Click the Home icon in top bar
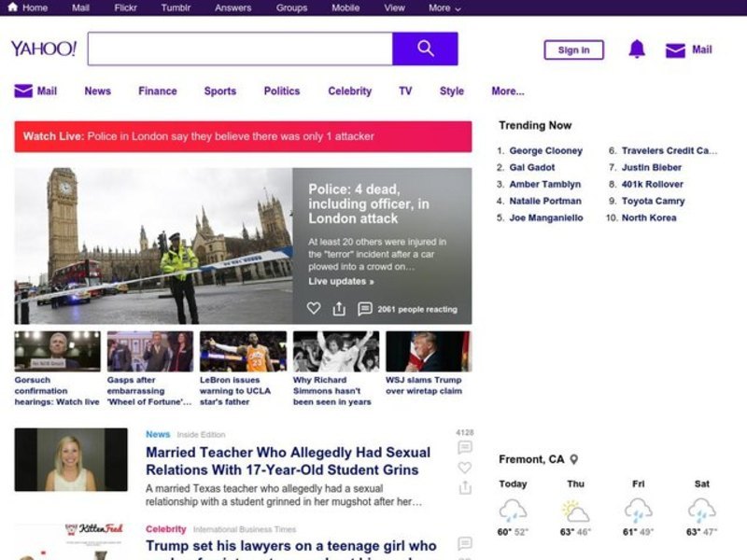 pyautogui.click(x=12, y=7)
